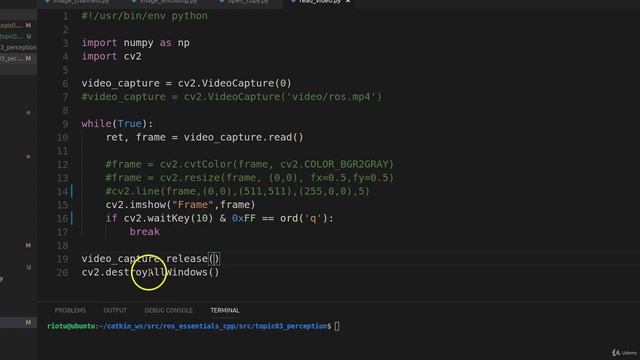Open the sidebar row 'topic0...' marked U
The width and height of the screenshot is (640, 360).
tap(18, 36)
